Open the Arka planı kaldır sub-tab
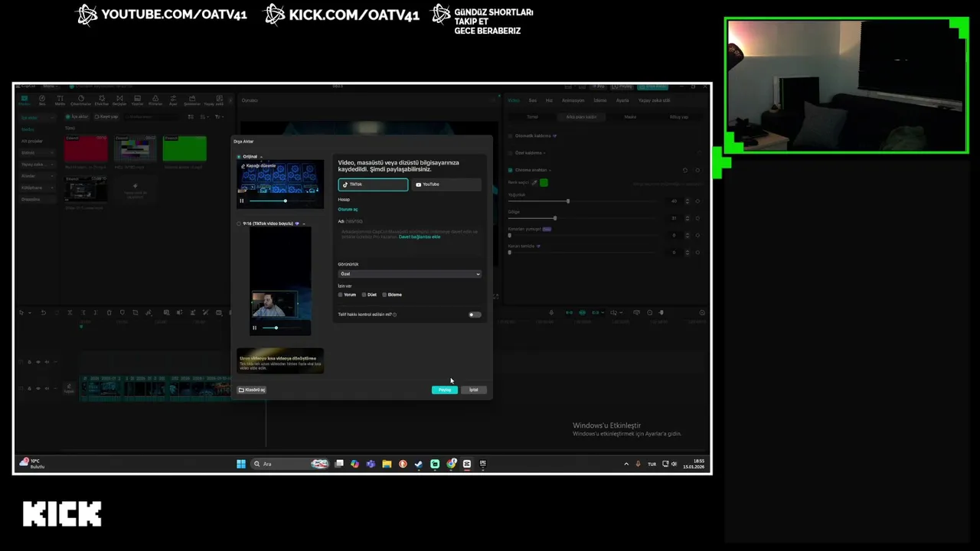980x551 pixels. 581,117
